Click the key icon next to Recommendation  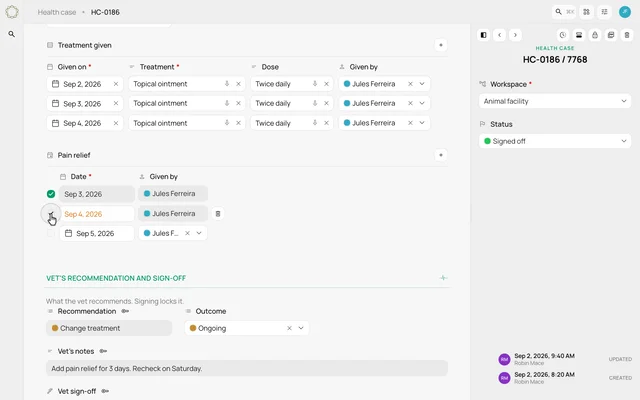(x=125, y=311)
